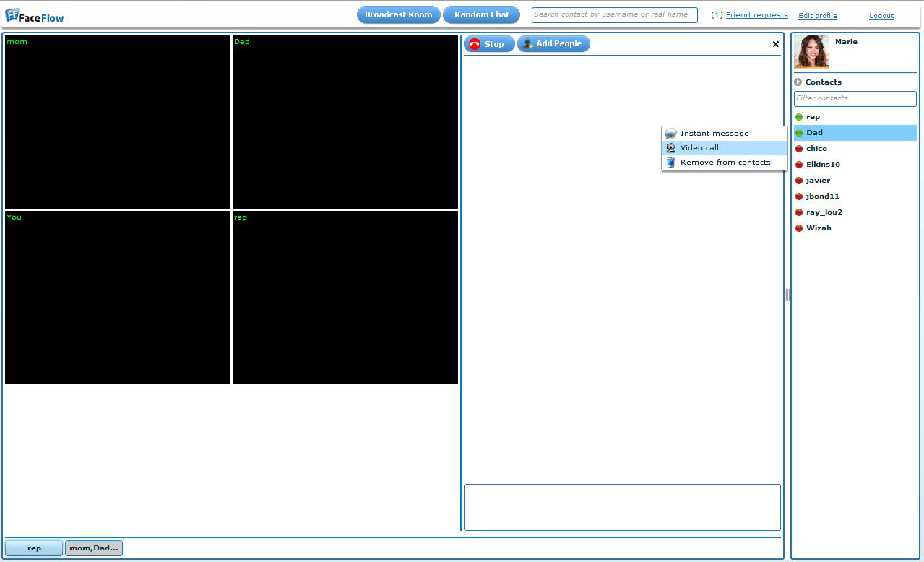Image resolution: width=924 pixels, height=562 pixels.
Task: Select contact Elkins10
Action: click(x=855, y=165)
